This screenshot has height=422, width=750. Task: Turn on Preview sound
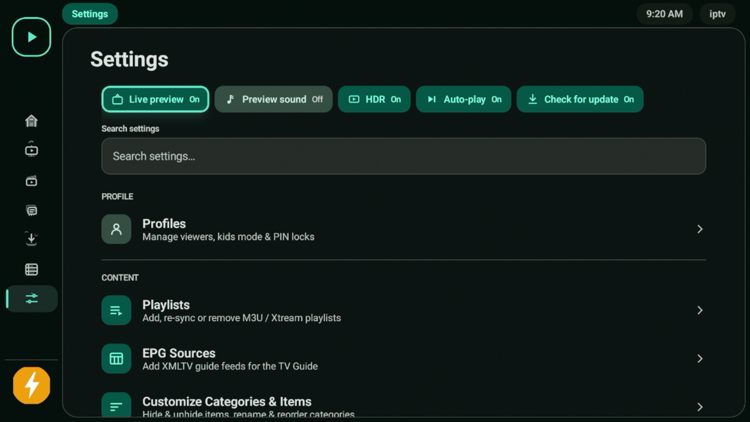(x=274, y=99)
